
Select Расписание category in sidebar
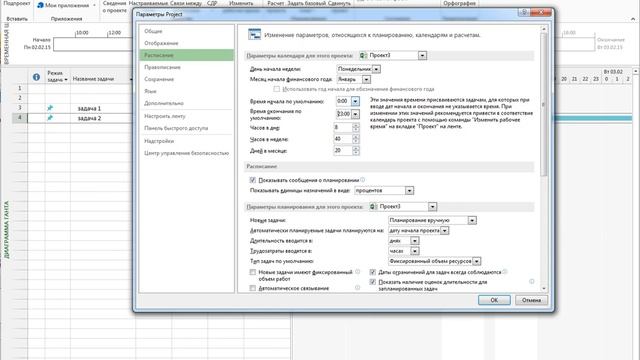[x=187, y=55]
